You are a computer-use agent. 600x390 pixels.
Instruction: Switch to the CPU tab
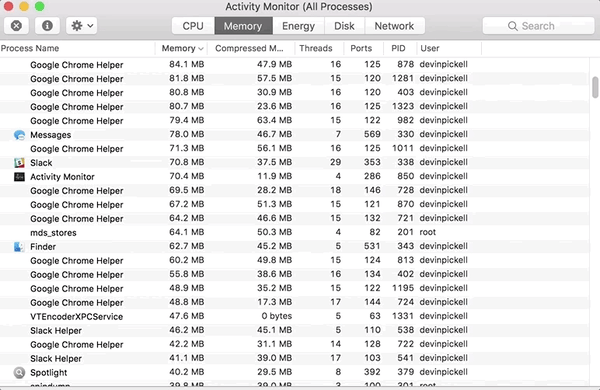tap(193, 26)
